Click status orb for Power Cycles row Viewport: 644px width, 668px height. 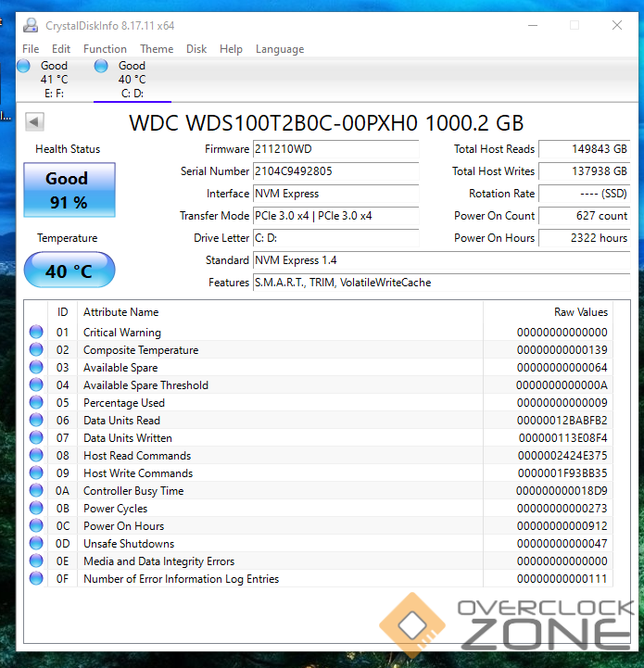(x=36, y=508)
